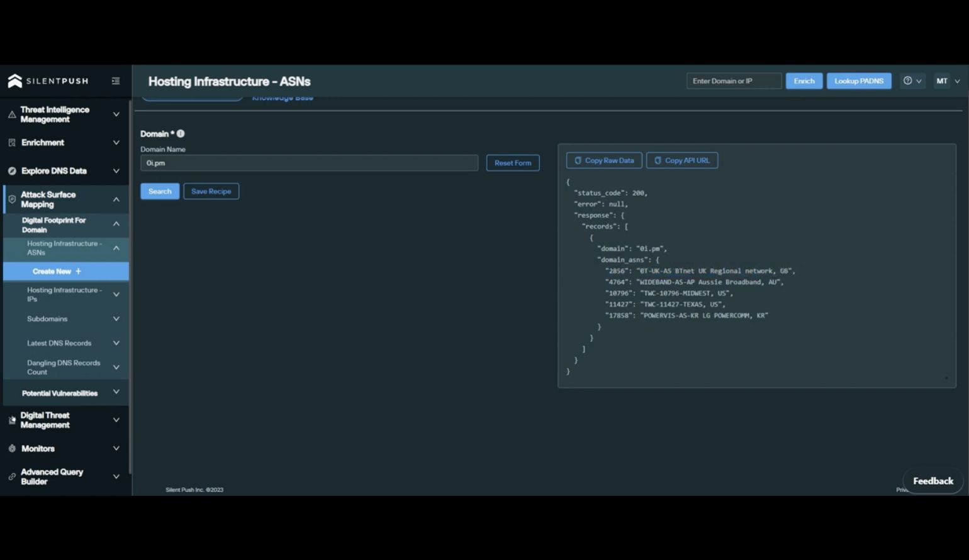This screenshot has width=969, height=560.
Task: Open the help question mark menu
Action: [x=912, y=81]
